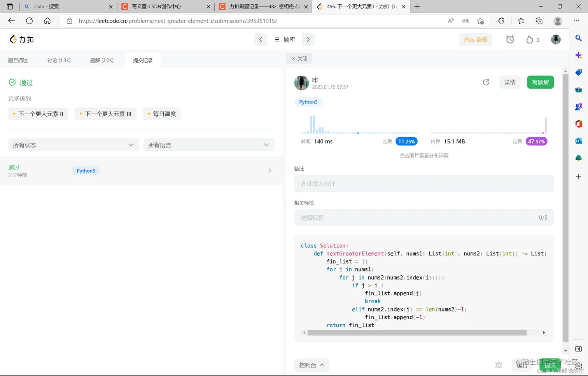588x376 pixels.
Task: Click the translate page icon
Action: 465,21
